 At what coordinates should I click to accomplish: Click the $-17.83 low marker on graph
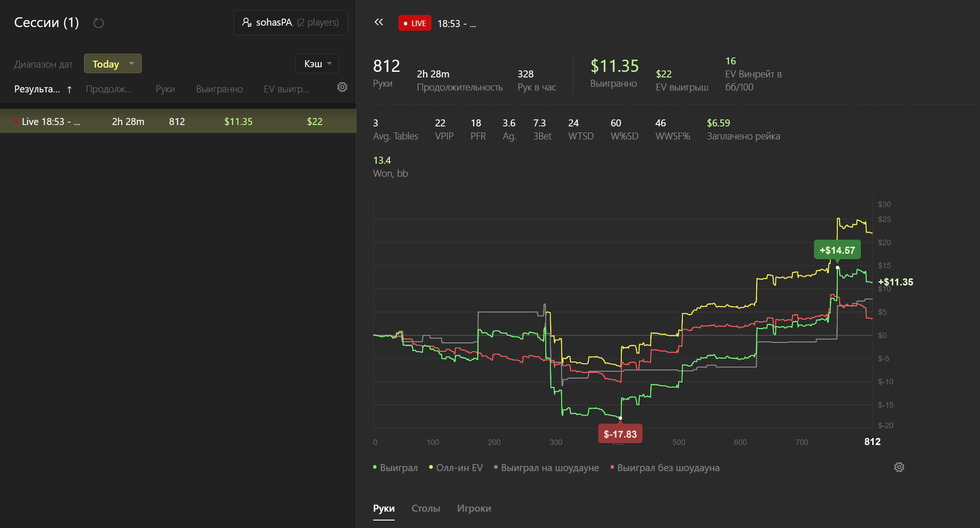point(620,434)
